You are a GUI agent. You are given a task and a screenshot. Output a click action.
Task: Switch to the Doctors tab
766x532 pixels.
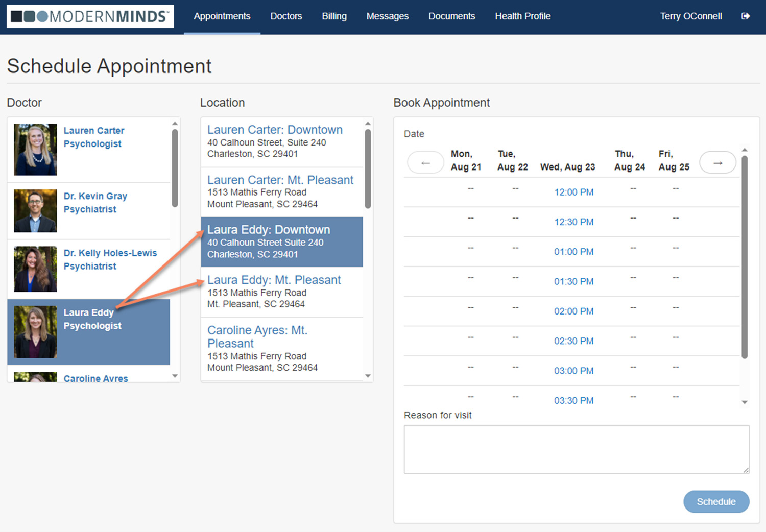point(286,16)
